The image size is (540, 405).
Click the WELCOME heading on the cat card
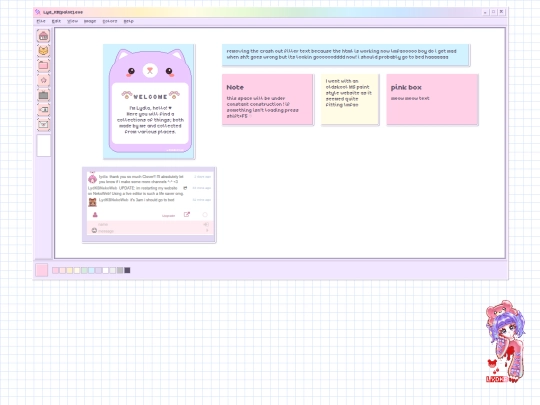tap(150, 97)
